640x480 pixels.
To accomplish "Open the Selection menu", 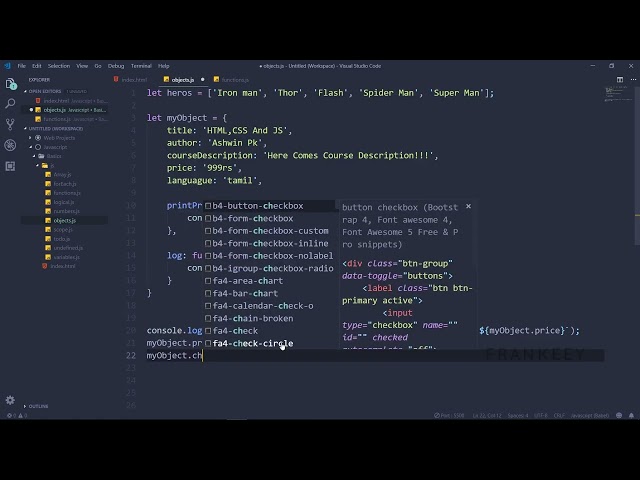I will coord(59,66).
